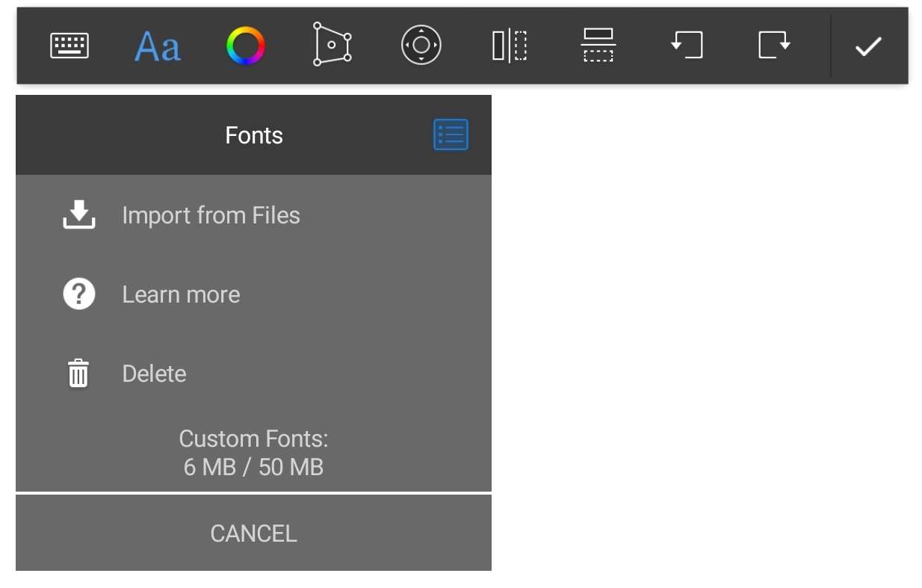The height and width of the screenshot is (588, 922).
Task: Click the Custom Fonts storage usage text
Action: coord(253,453)
